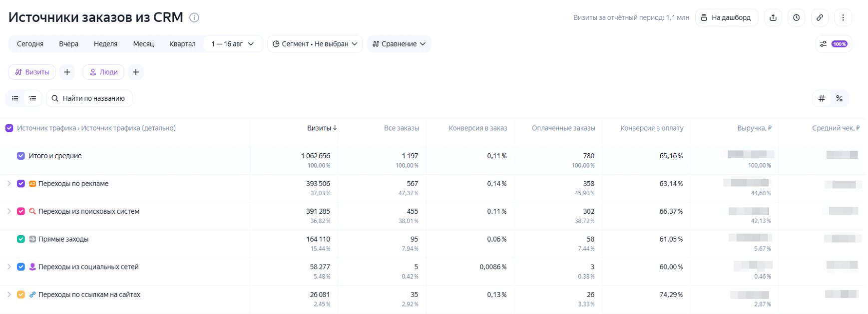Screen dimensions: 868x314
Task: Open the export report icon
Action: tap(773, 17)
